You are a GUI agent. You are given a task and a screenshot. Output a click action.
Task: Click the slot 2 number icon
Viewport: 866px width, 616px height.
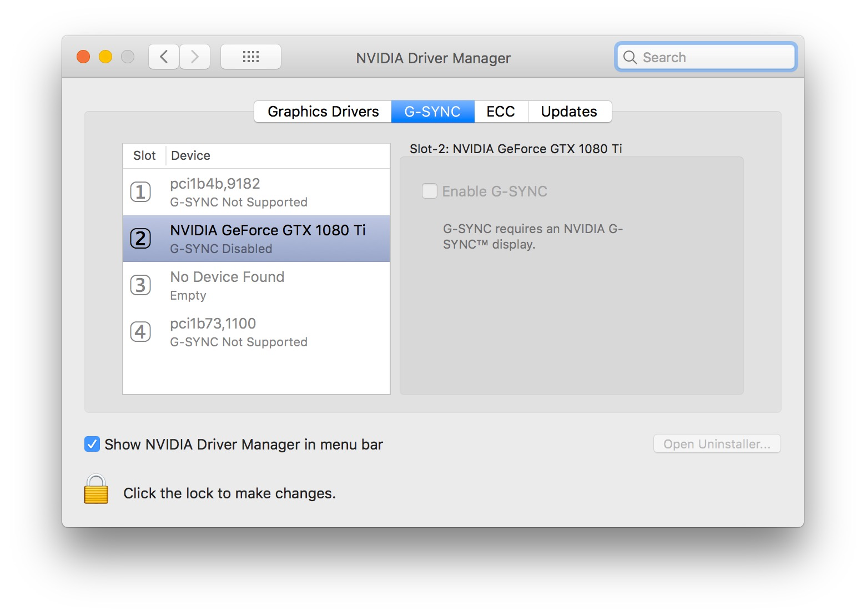pyautogui.click(x=140, y=239)
